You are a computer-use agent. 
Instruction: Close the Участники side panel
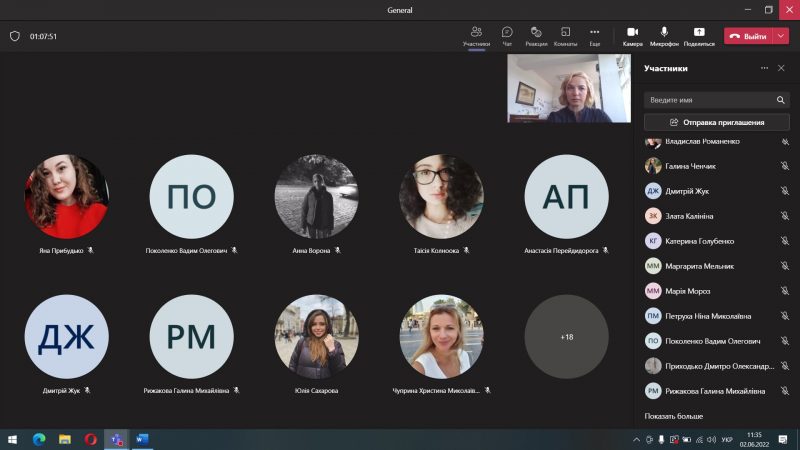click(781, 68)
